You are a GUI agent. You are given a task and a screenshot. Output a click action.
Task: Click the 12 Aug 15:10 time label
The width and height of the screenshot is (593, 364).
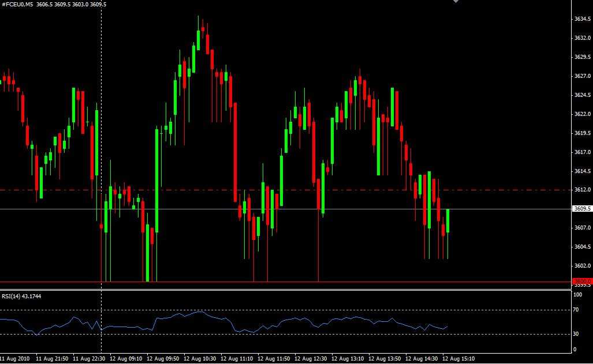(x=458, y=358)
